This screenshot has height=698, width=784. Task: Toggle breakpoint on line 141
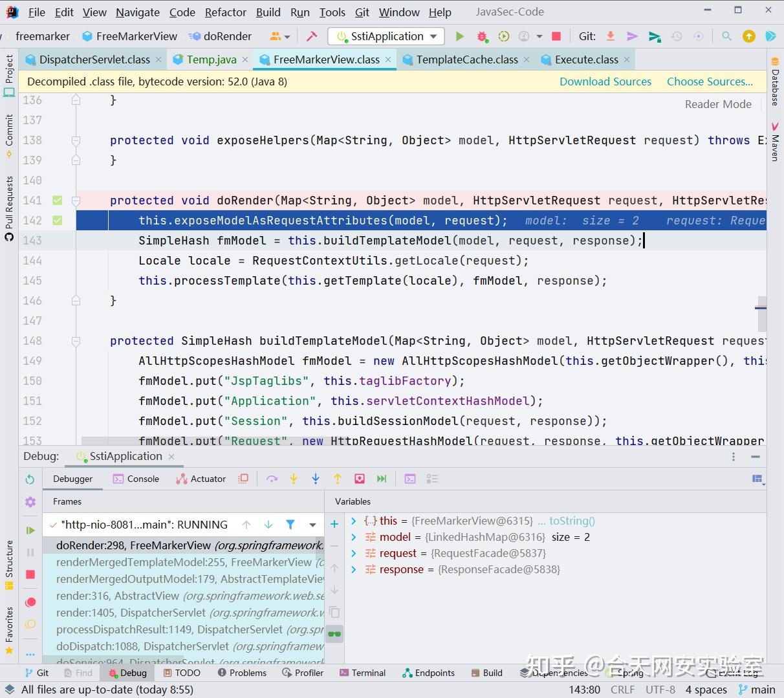click(x=58, y=201)
